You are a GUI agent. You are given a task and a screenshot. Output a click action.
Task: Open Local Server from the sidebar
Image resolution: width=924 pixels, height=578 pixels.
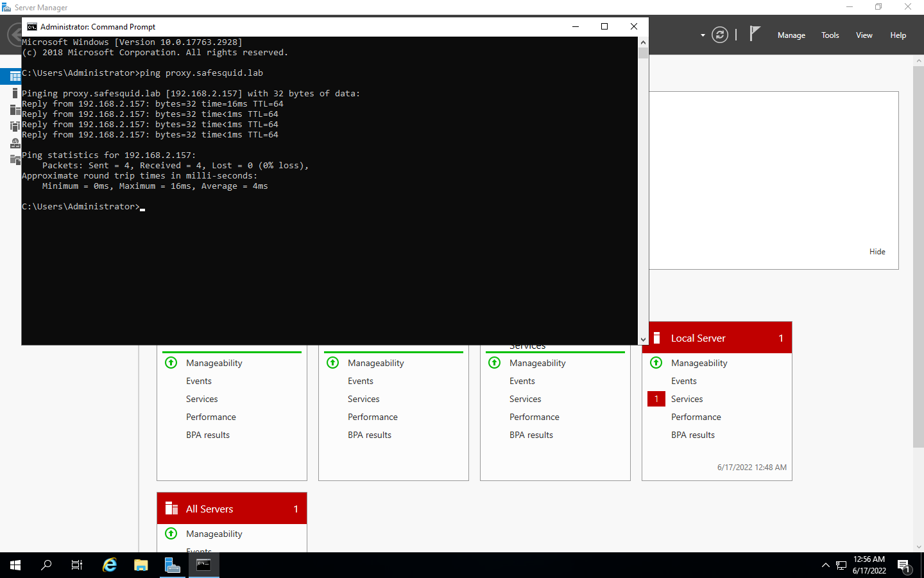14,92
